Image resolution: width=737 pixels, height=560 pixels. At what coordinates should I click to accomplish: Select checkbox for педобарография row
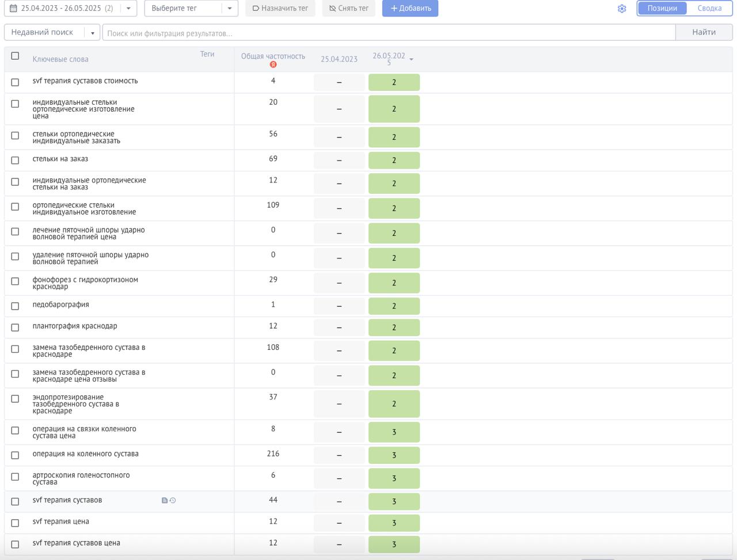coord(16,306)
